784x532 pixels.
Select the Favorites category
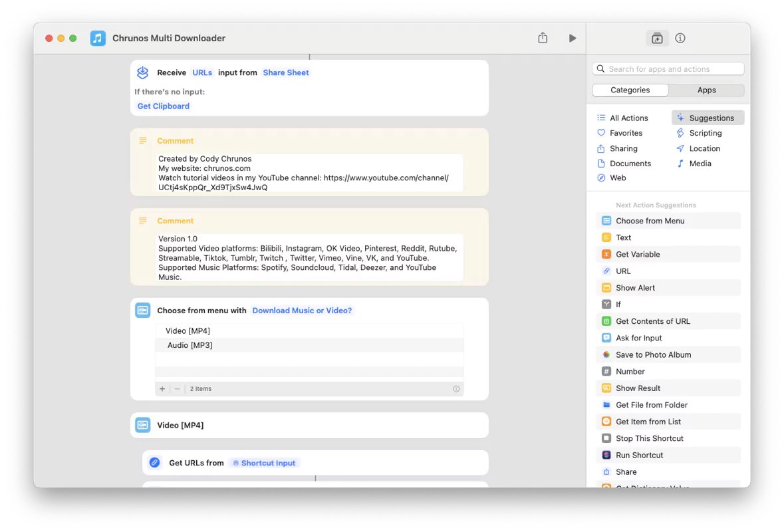point(625,133)
